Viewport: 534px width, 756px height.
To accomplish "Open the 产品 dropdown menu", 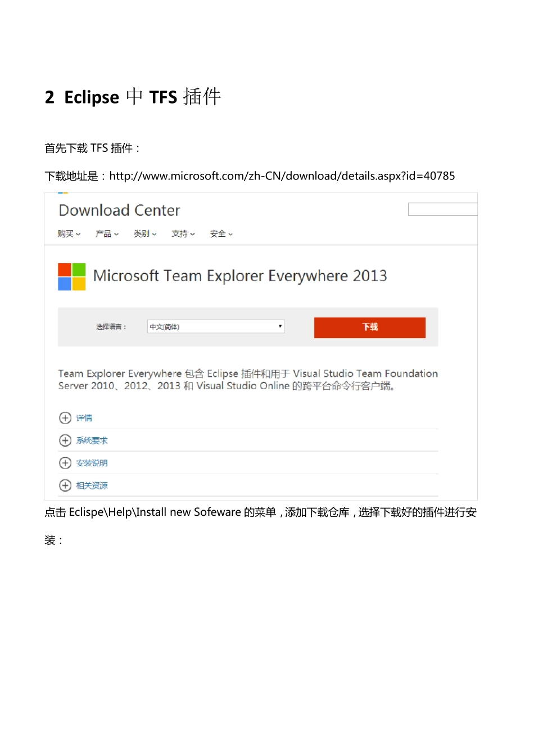I will (107, 233).
